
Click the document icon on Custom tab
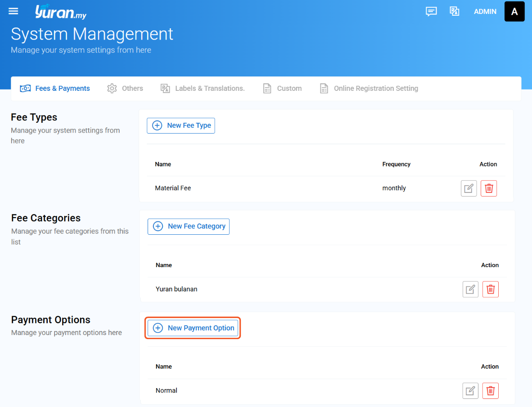coord(267,89)
